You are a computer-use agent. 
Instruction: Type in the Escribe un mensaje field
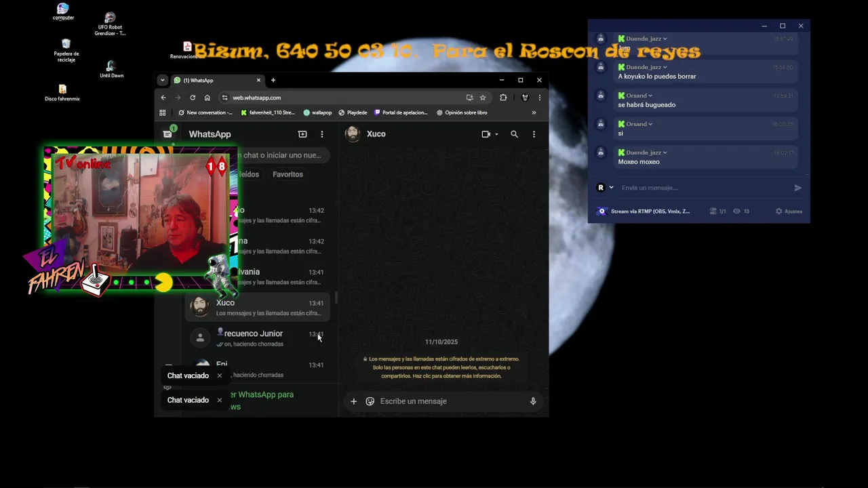click(x=451, y=401)
